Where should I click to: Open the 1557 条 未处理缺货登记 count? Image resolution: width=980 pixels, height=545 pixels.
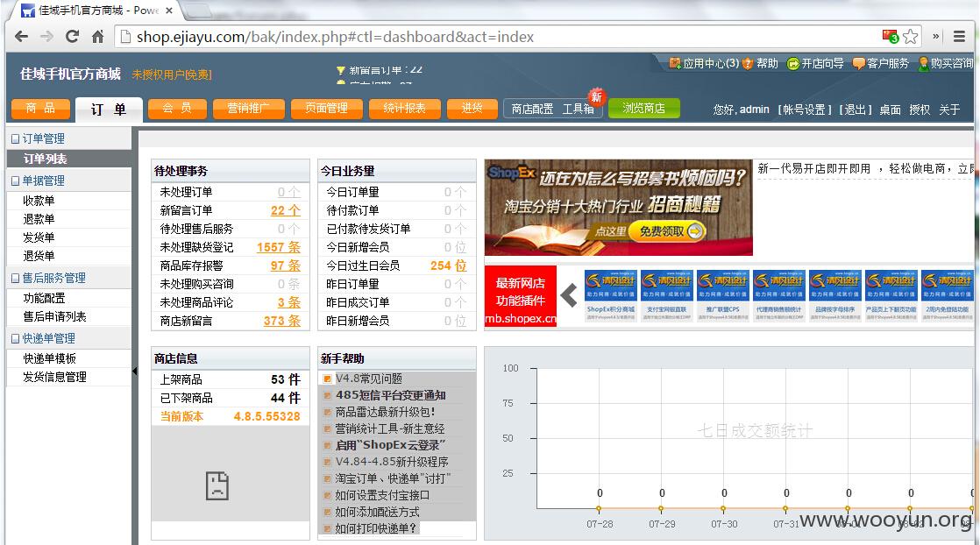[279, 247]
